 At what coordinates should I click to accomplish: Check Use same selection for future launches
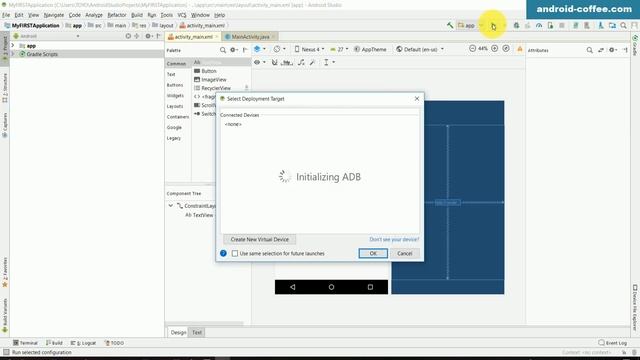235,253
